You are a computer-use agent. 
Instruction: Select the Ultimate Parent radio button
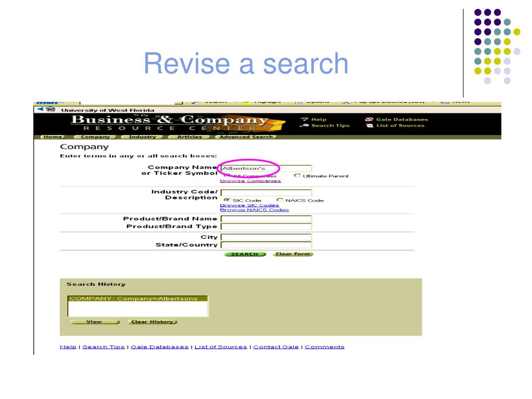(x=297, y=176)
